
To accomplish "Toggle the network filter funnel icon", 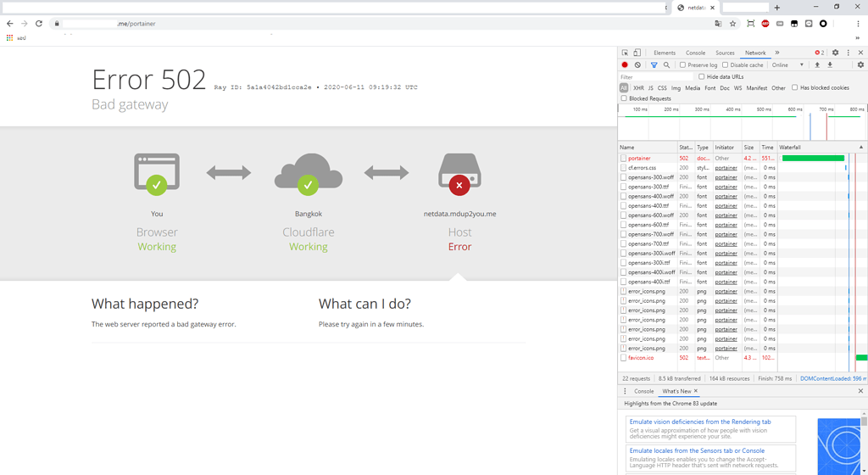I will 654,64.
